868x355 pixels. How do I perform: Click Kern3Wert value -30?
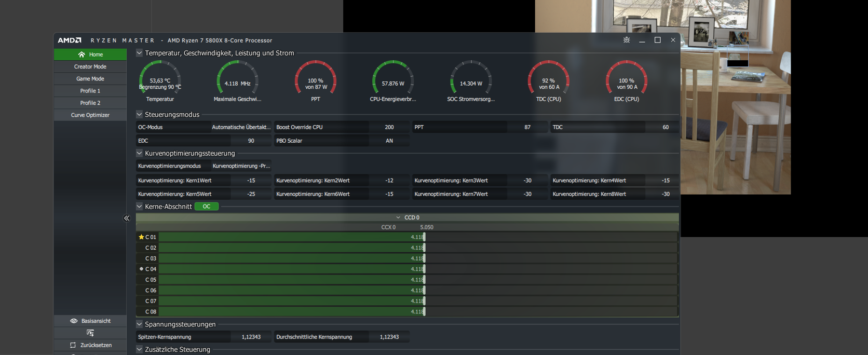click(x=527, y=181)
